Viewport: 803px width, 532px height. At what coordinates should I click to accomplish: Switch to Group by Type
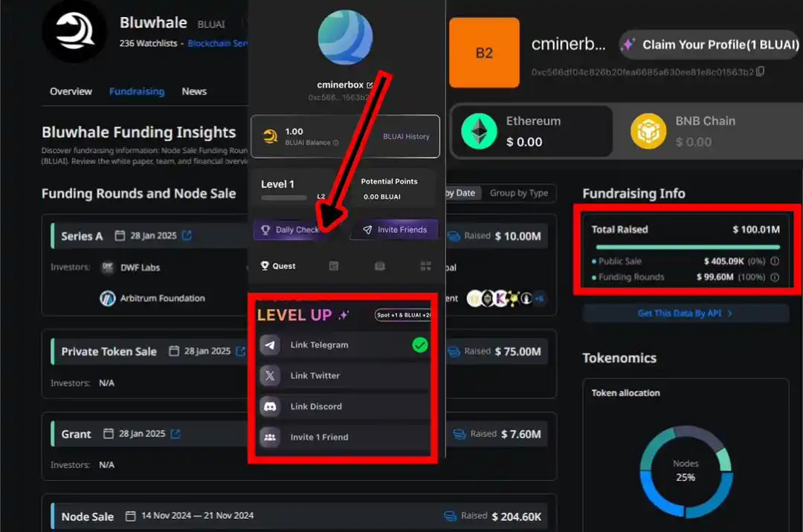(519, 193)
